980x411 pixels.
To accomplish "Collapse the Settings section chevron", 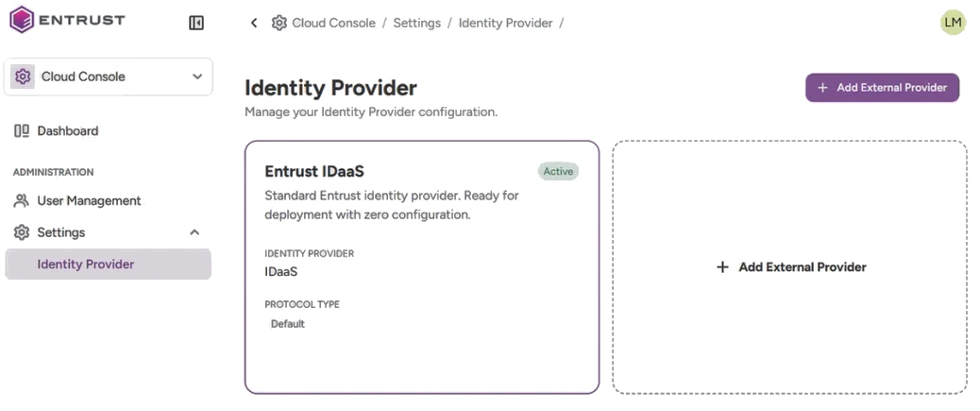I will [194, 232].
